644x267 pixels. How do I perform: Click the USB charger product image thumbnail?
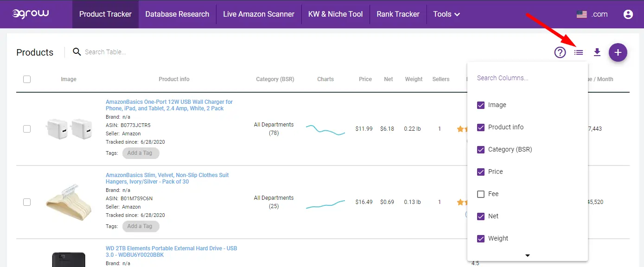click(x=69, y=129)
